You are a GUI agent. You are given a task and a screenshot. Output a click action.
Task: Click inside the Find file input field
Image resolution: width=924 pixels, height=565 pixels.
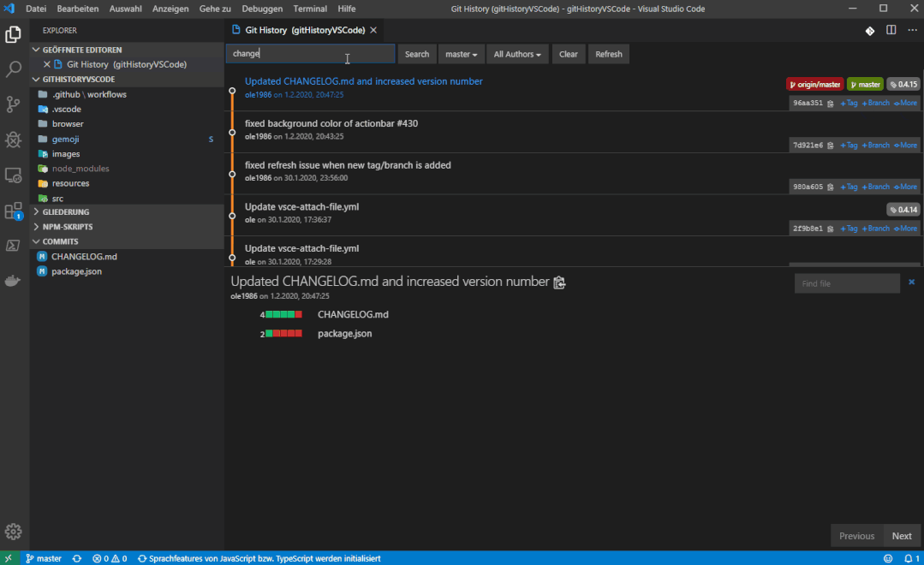[846, 282]
